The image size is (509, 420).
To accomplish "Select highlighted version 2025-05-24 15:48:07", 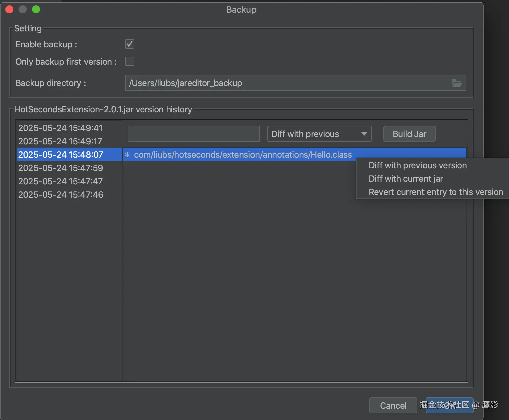I will (60, 155).
